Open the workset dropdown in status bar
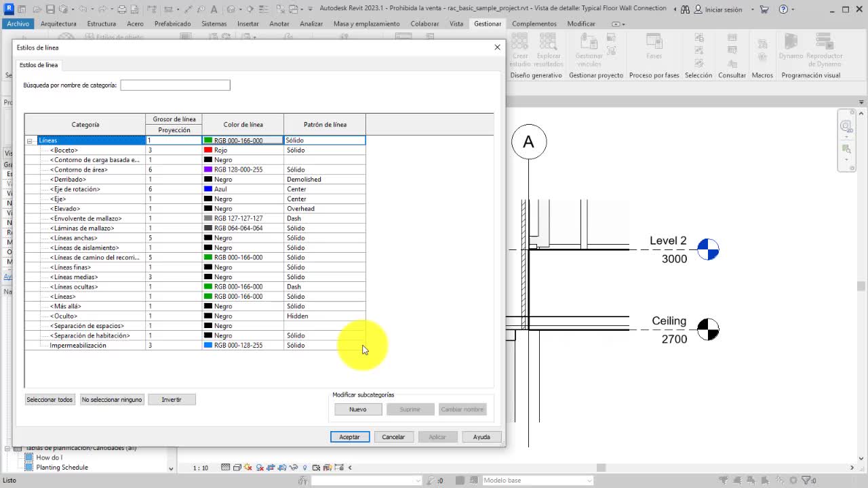868x488 pixels. tap(418, 481)
